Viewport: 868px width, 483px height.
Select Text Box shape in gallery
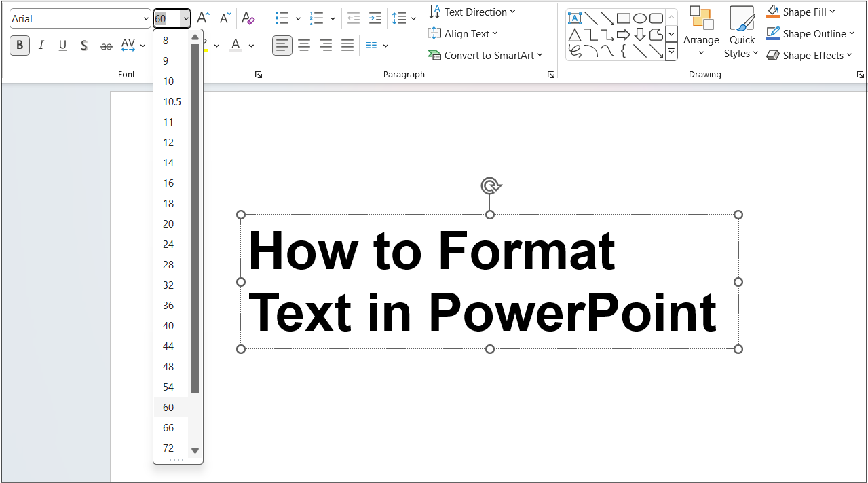575,18
